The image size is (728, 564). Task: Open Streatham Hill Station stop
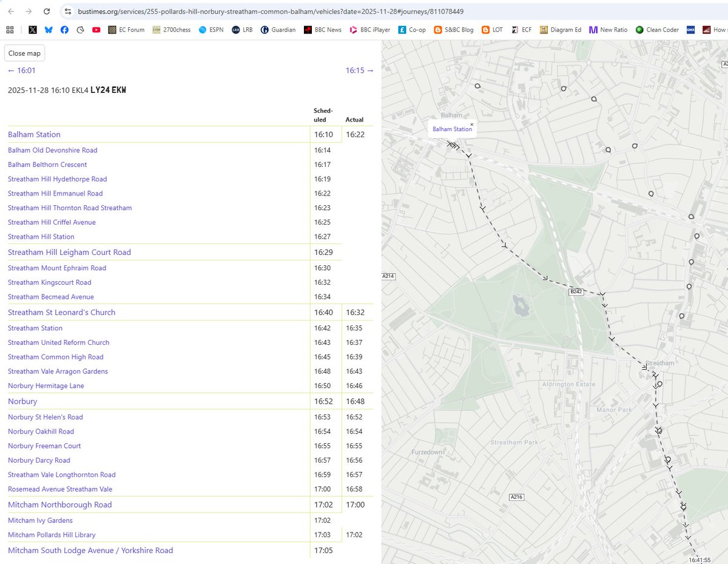pos(41,237)
